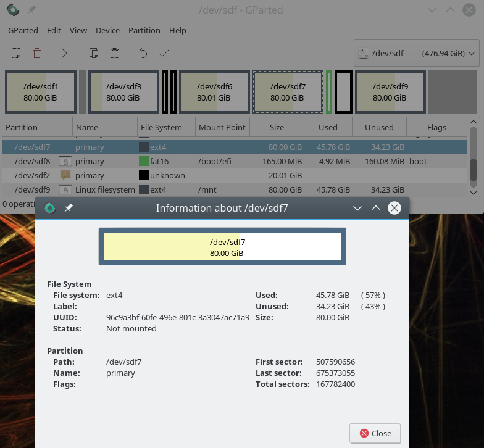The width and height of the screenshot is (484, 448).
Task: Click the warning icon on /dev/sdf2 row
Action: point(65,175)
